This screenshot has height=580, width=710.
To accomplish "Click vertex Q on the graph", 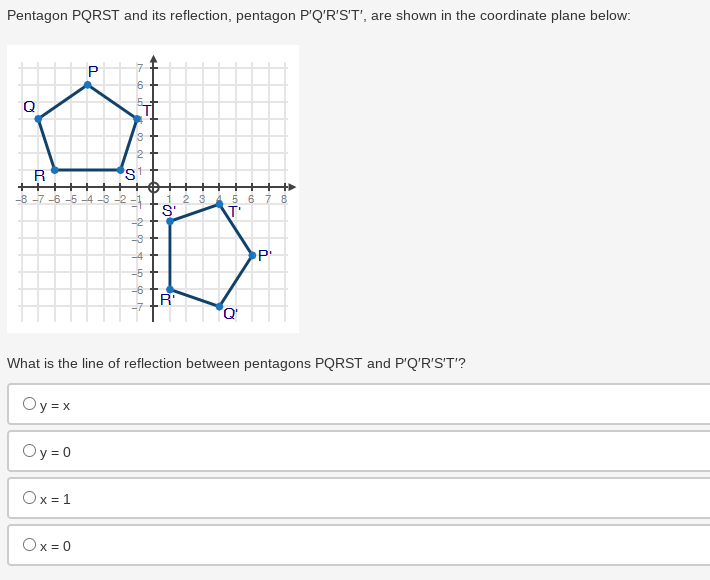I will tap(38, 119).
